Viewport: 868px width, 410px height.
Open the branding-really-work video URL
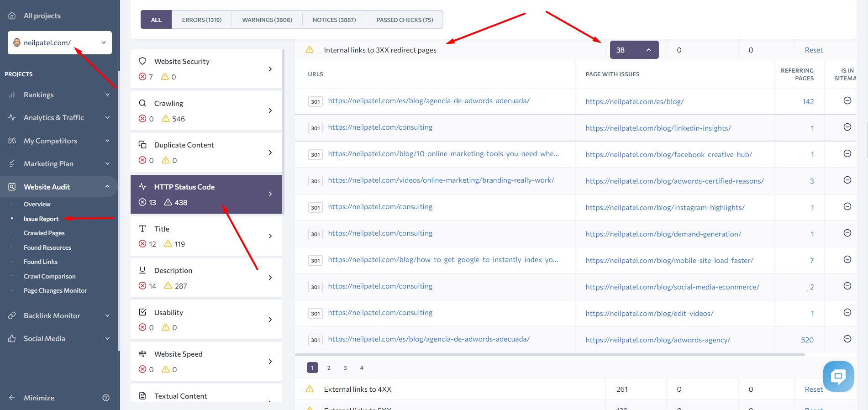(441, 180)
